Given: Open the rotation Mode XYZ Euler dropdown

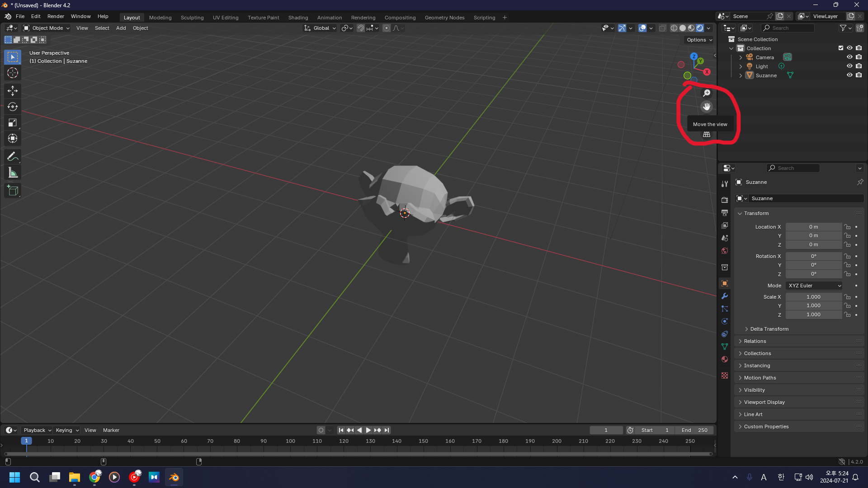Looking at the screenshot, I should (x=814, y=286).
